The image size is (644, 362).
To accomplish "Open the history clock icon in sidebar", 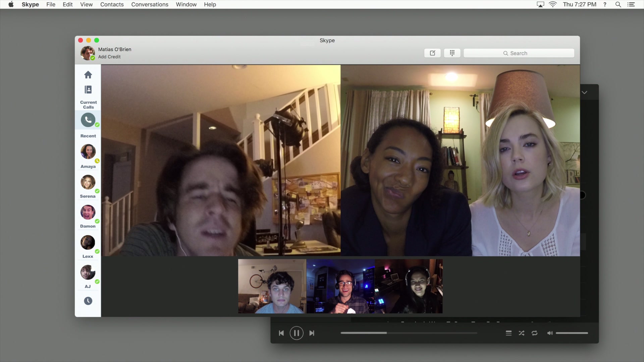I will 88,301.
